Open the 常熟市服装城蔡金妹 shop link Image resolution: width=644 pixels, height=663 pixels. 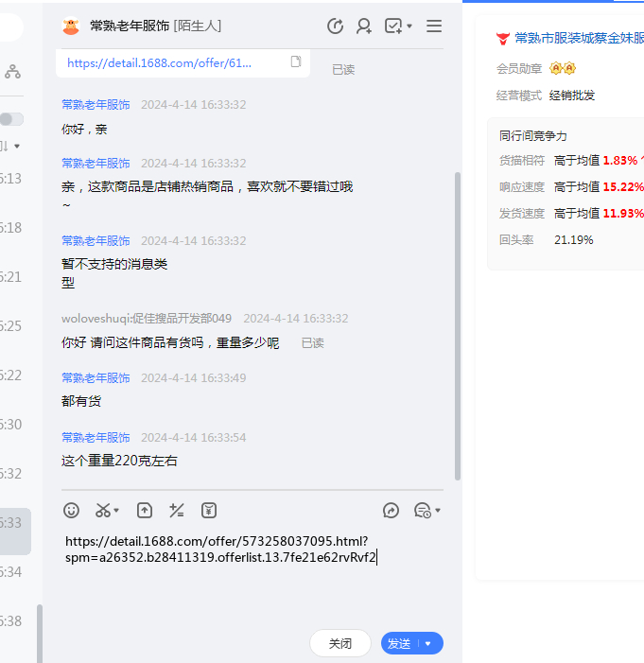[579, 38]
